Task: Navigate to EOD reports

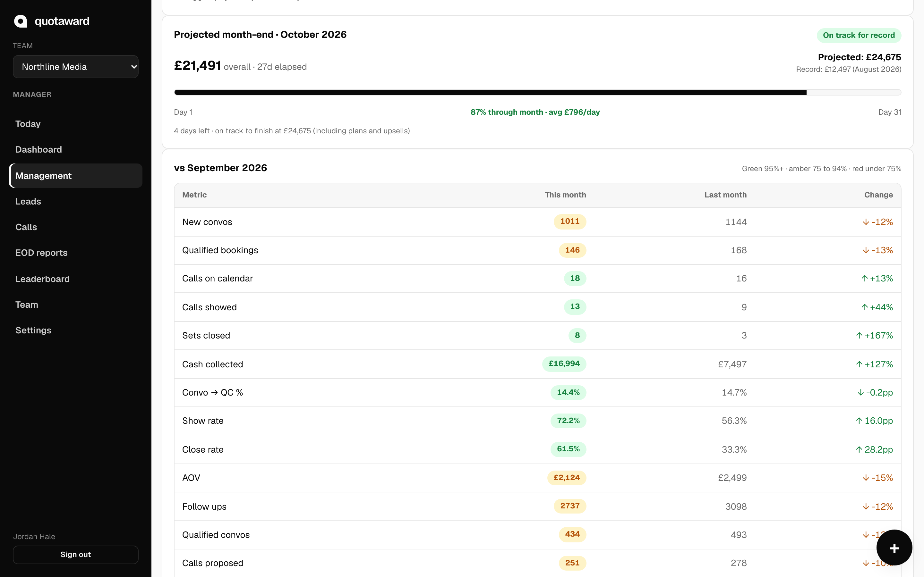Action: (x=41, y=253)
